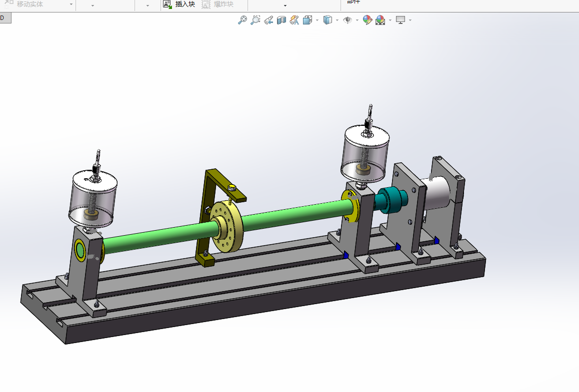The image size is (579, 392).
Task: Select the teal coupling part
Action: click(x=391, y=200)
